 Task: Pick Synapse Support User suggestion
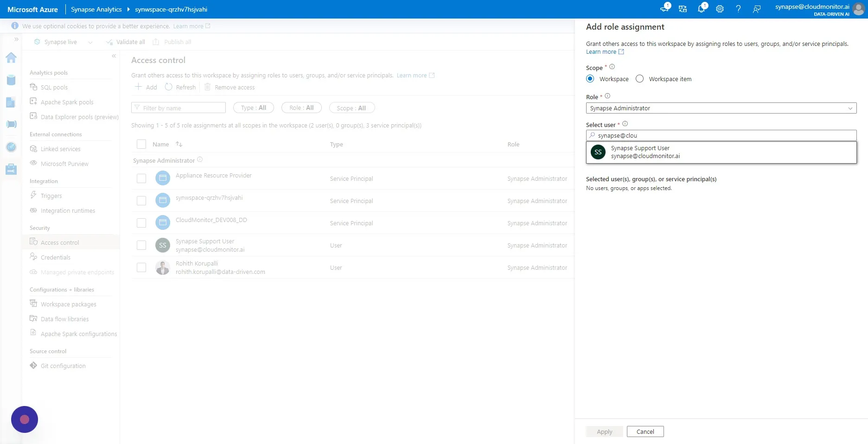point(721,152)
